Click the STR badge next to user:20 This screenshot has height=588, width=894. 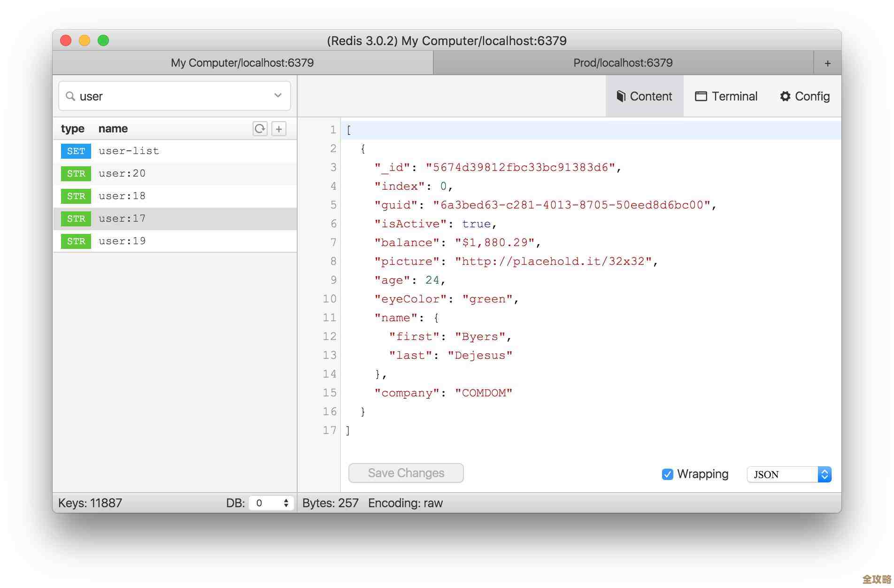point(76,174)
